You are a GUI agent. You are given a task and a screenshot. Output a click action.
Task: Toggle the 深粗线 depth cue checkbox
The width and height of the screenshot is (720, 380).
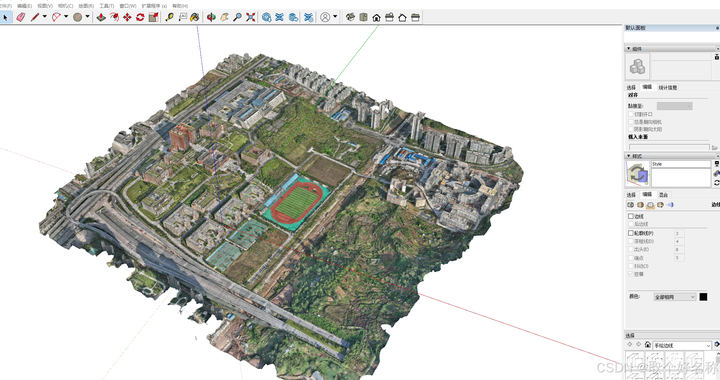point(630,241)
